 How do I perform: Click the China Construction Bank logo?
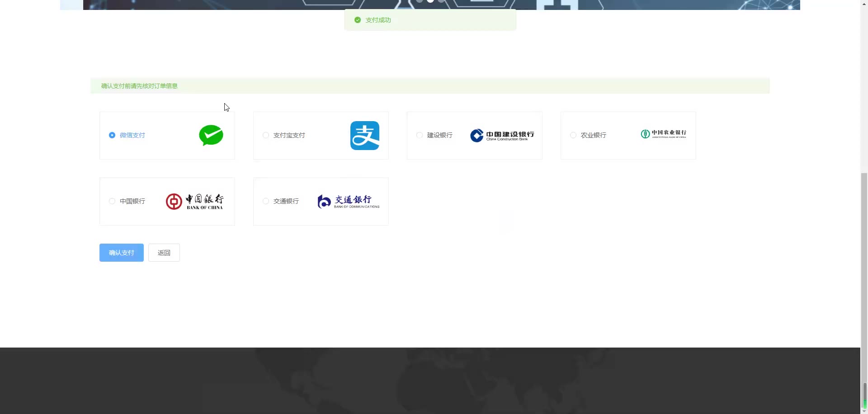coord(502,136)
